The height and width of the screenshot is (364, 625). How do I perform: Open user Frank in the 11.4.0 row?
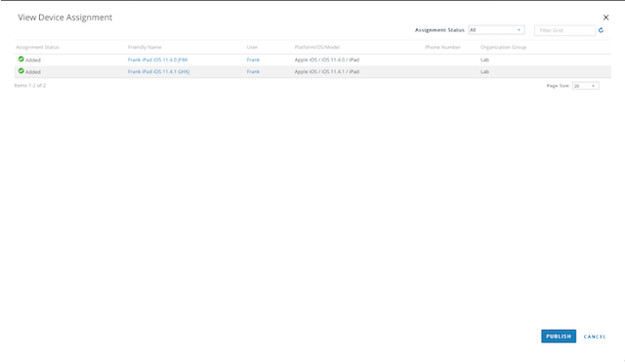(x=253, y=60)
